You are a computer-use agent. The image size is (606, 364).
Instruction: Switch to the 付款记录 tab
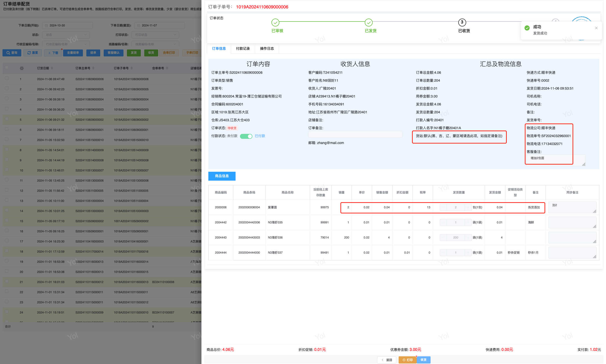[x=243, y=49]
